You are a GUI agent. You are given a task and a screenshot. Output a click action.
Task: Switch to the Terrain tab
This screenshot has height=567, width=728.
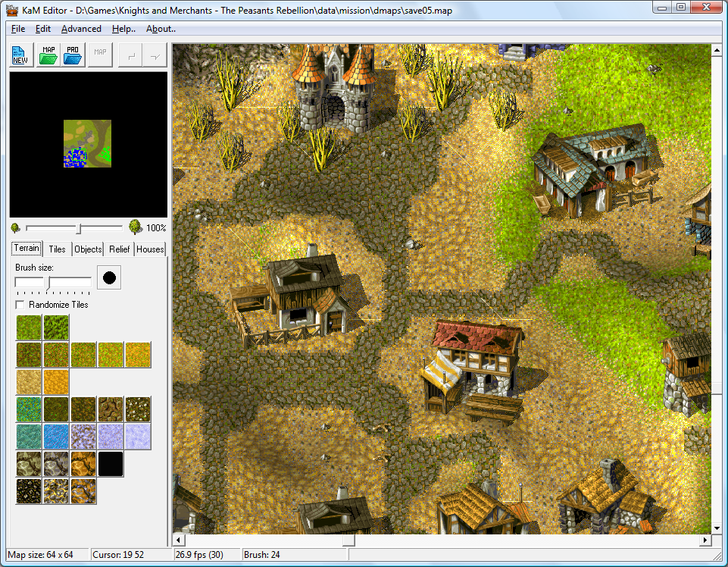click(27, 248)
